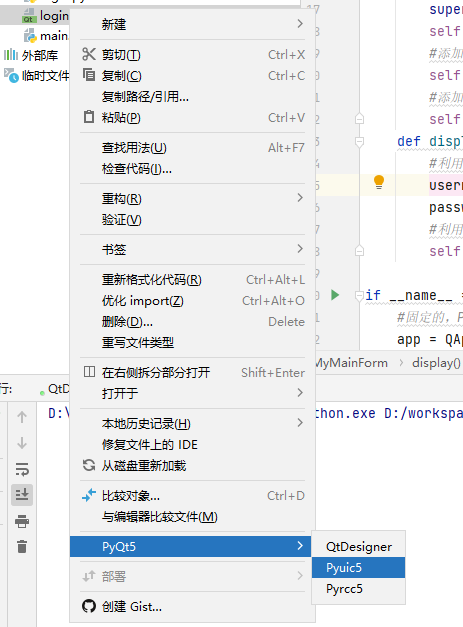Expand the PyQt5 submenu arrow
The image size is (463, 627).
click(x=300, y=546)
